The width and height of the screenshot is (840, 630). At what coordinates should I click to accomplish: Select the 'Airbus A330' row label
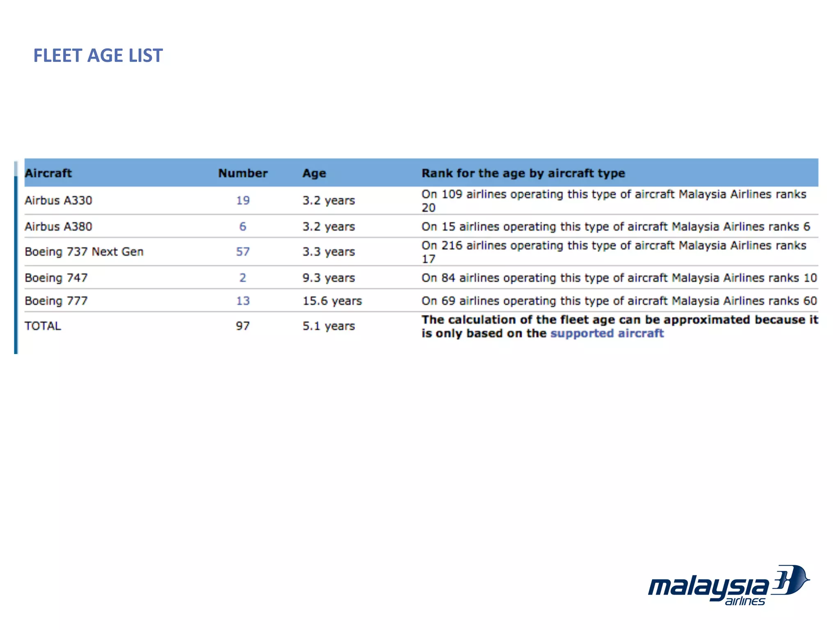click(58, 200)
